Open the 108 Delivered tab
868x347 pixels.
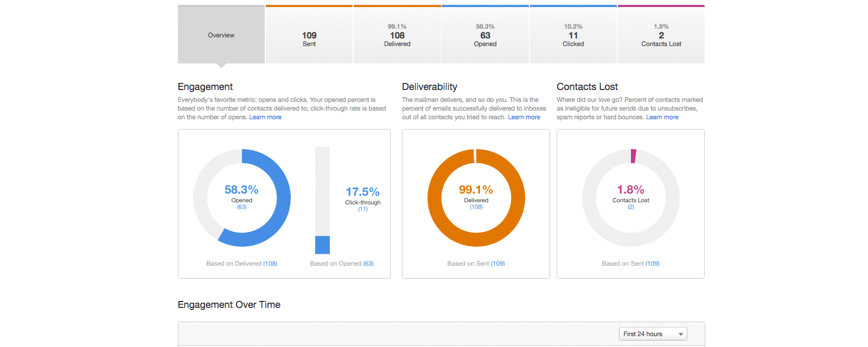(397, 35)
